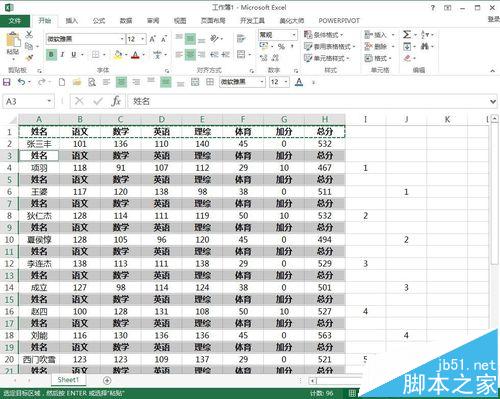Click the Cell Styles button
This screenshot has width=500, height=399.
pyautogui.click(x=327, y=58)
